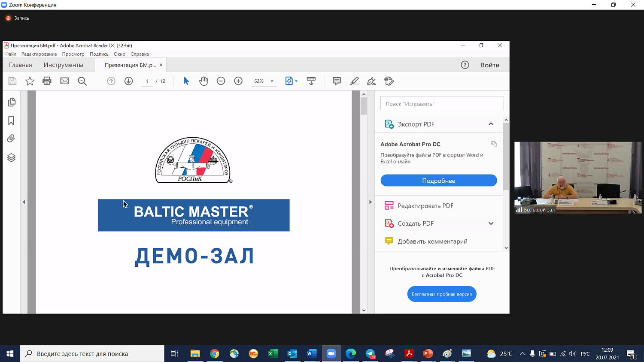This screenshot has height=362, width=644.
Task: Open the Sign document pen tool
Action: (371, 81)
